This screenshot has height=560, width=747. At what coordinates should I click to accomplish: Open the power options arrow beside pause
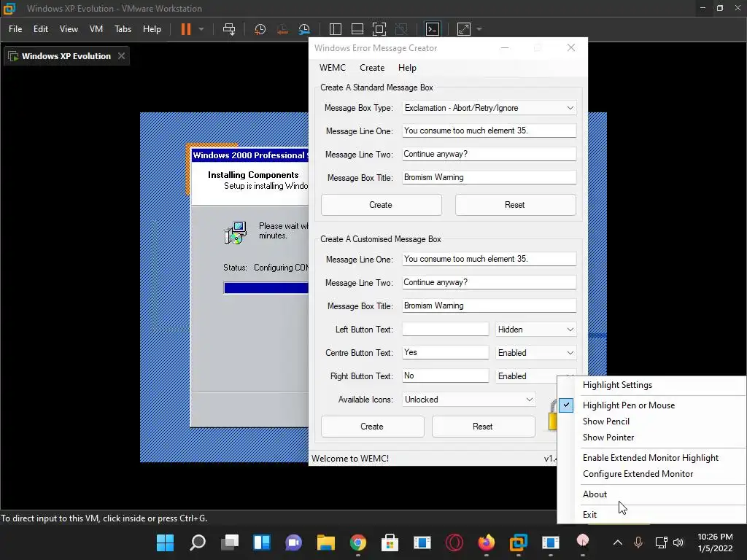201,29
